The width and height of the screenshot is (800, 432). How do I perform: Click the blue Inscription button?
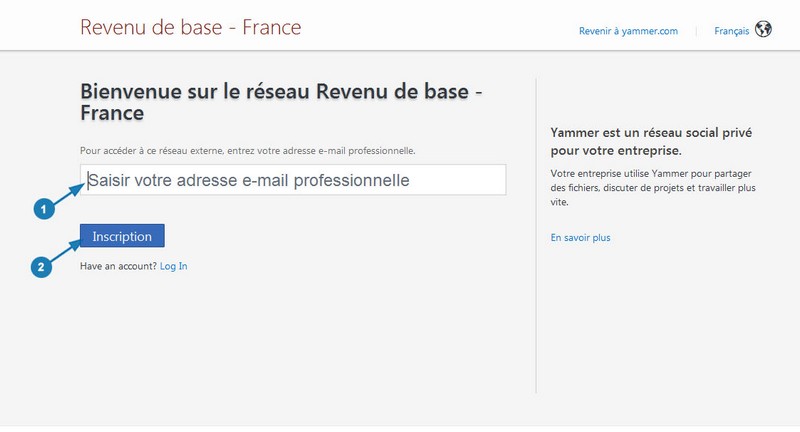(x=122, y=236)
